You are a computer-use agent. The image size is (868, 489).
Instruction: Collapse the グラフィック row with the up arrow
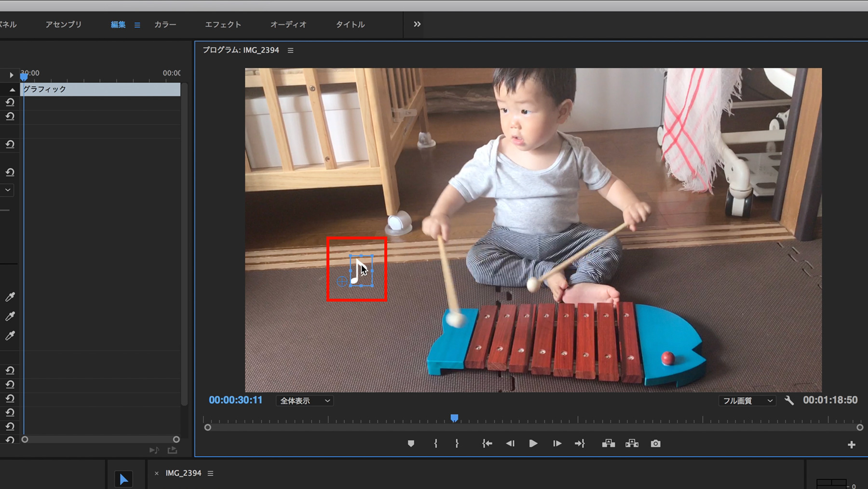coord(12,90)
